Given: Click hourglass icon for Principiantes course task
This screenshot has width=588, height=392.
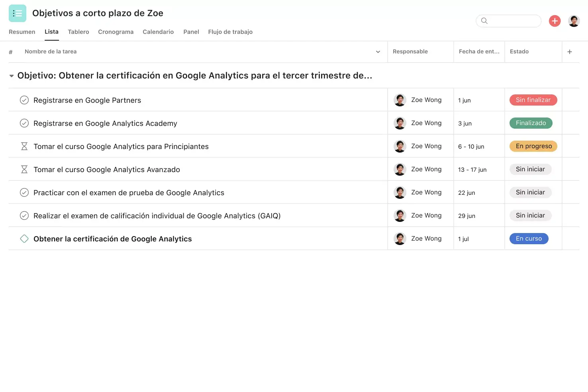Looking at the screenshot, I should tap(24, 146).
